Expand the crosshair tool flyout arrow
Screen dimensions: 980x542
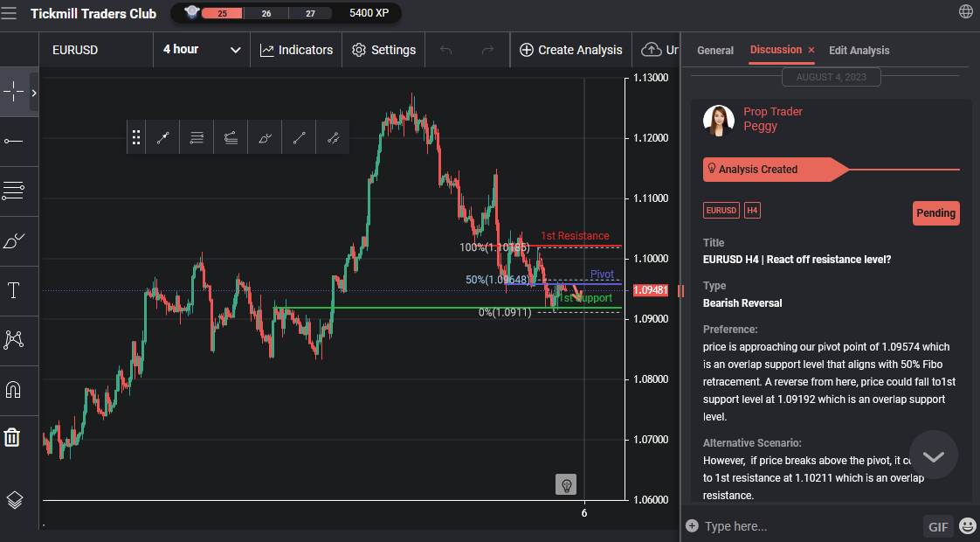(34, 93)
